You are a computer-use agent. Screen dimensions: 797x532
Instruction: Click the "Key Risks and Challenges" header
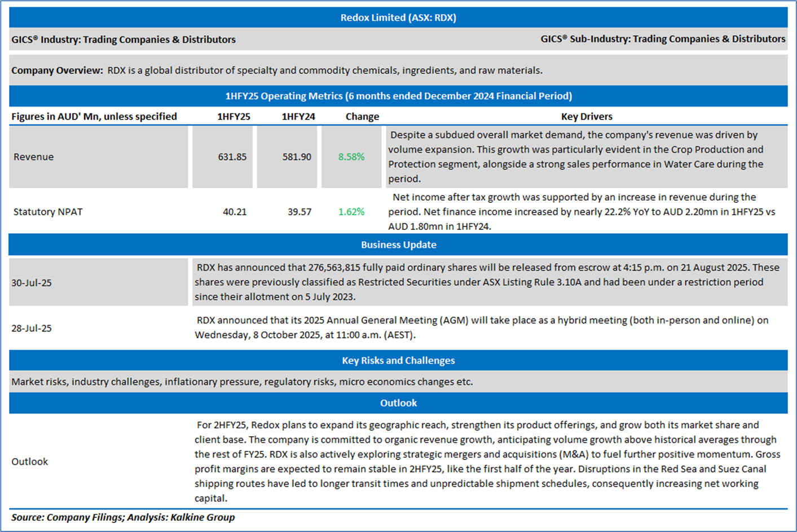[x=398, y=361]
